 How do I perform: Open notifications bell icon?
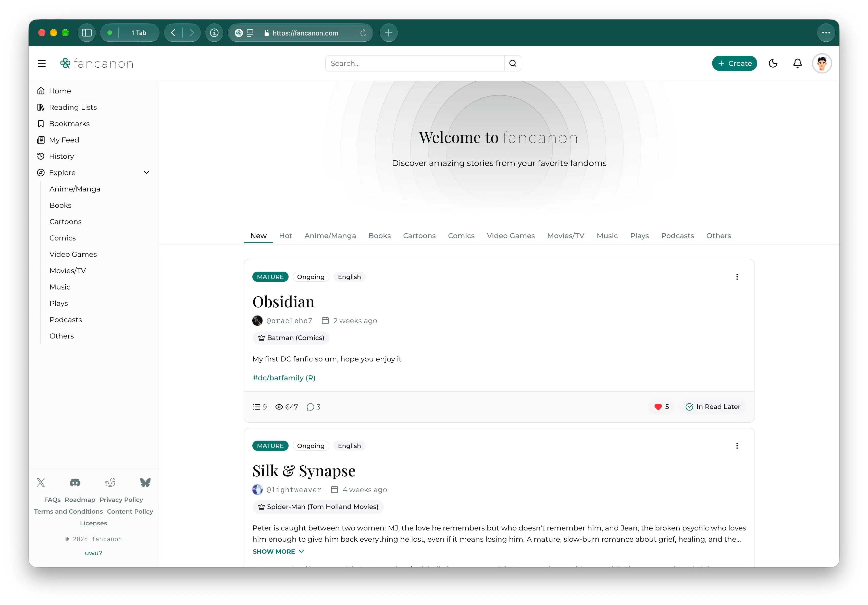pos(797,64)
